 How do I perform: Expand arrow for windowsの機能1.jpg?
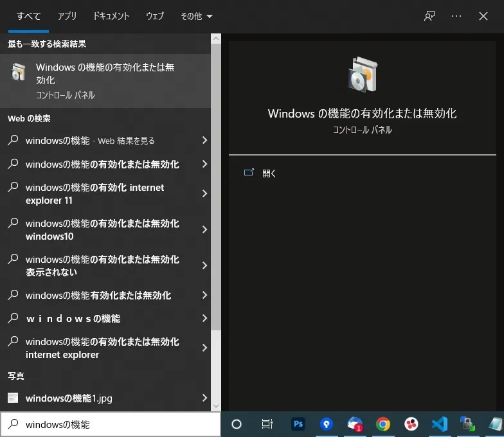click(204, 398)
